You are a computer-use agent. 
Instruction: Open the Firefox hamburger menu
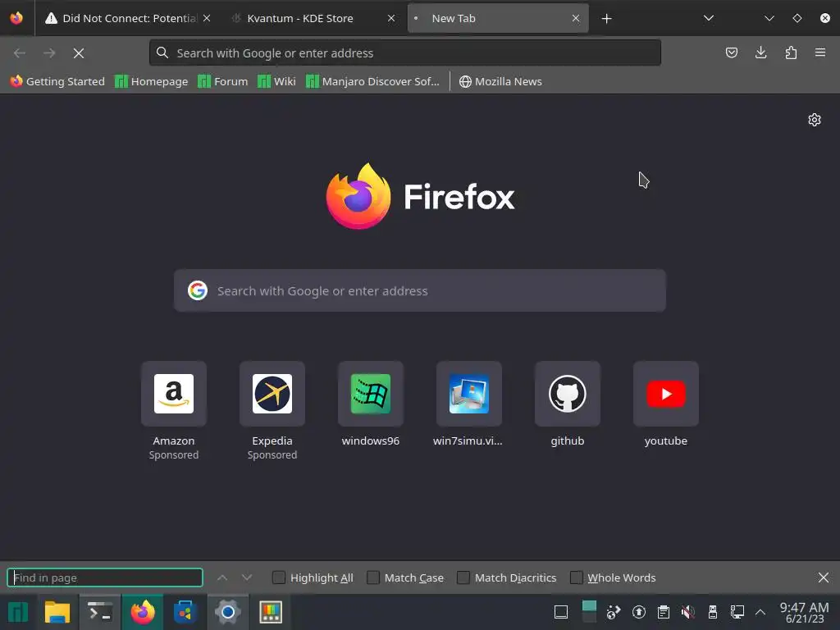pyautogui.click(x=820, y=52)
